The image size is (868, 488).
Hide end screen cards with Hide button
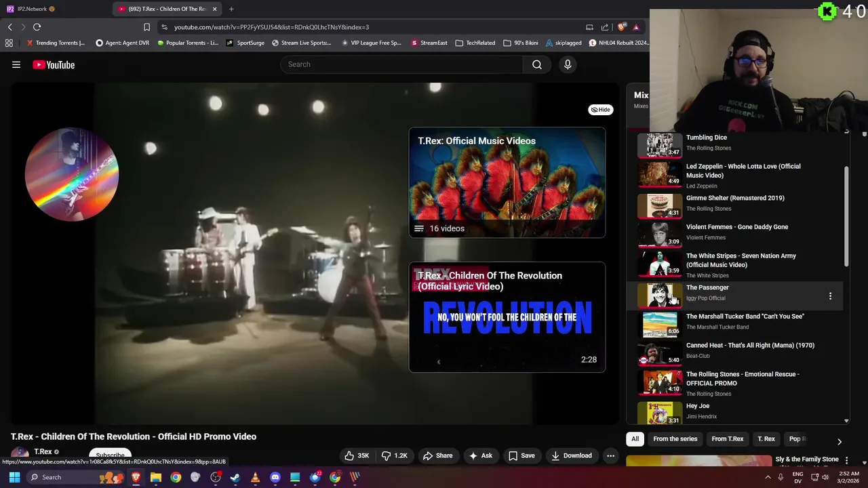pos(601,110)
